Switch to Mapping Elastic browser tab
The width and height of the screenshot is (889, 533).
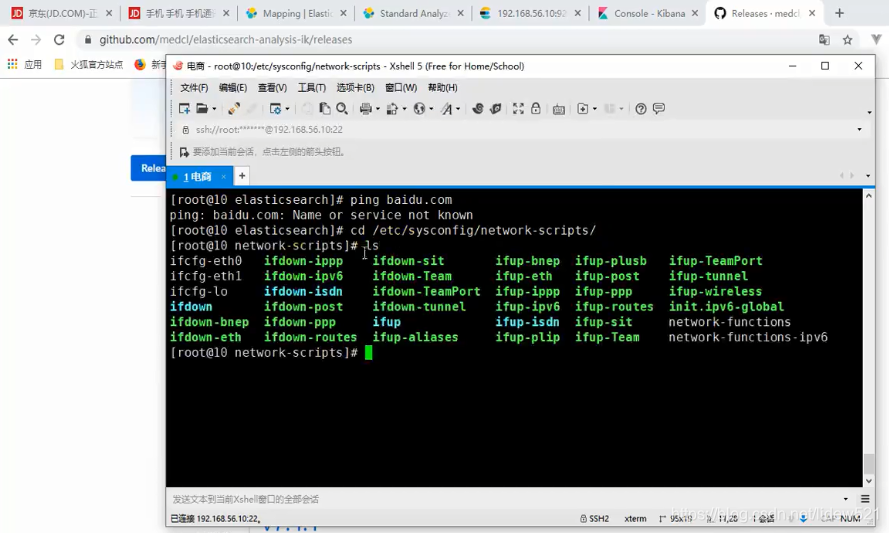297,13
